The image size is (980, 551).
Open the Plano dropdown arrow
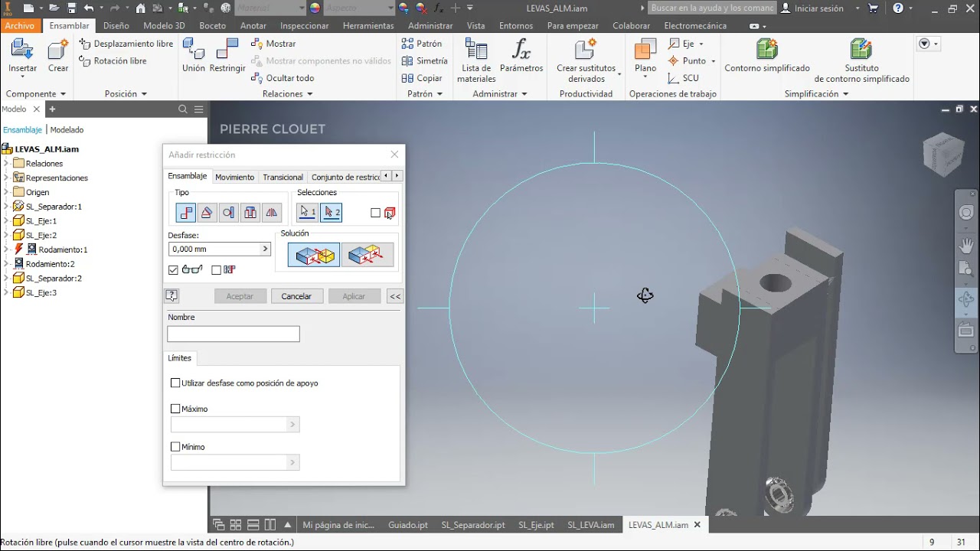pos(645,76)
